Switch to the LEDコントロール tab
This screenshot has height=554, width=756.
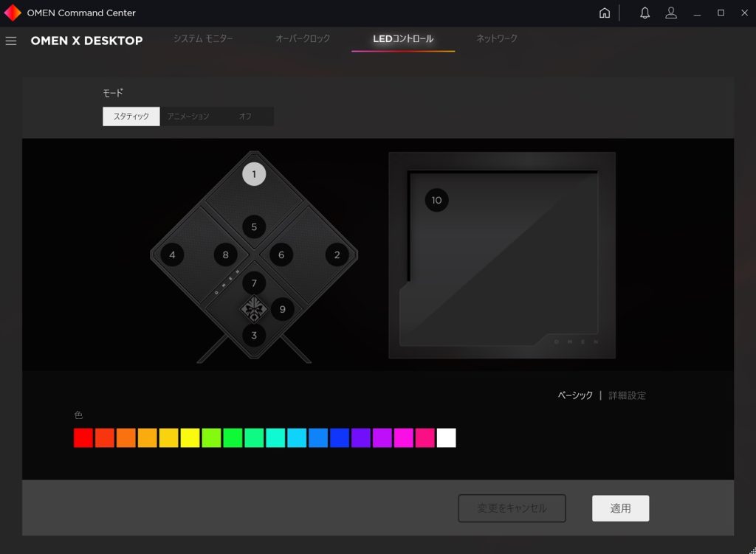[403, 38]
